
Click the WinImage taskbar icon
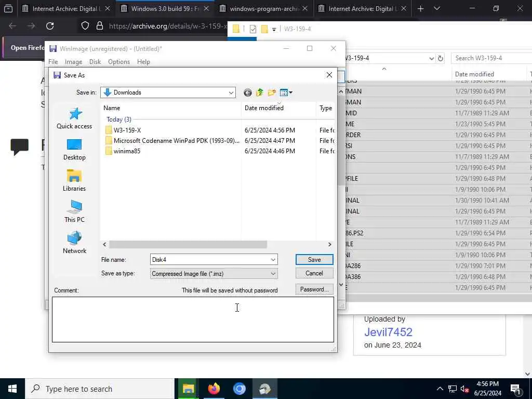(264, 389)
